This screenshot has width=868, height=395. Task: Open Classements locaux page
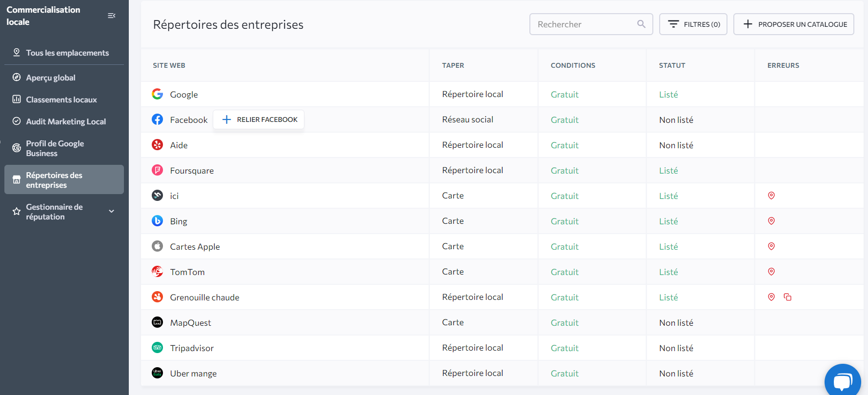(61, 99)
